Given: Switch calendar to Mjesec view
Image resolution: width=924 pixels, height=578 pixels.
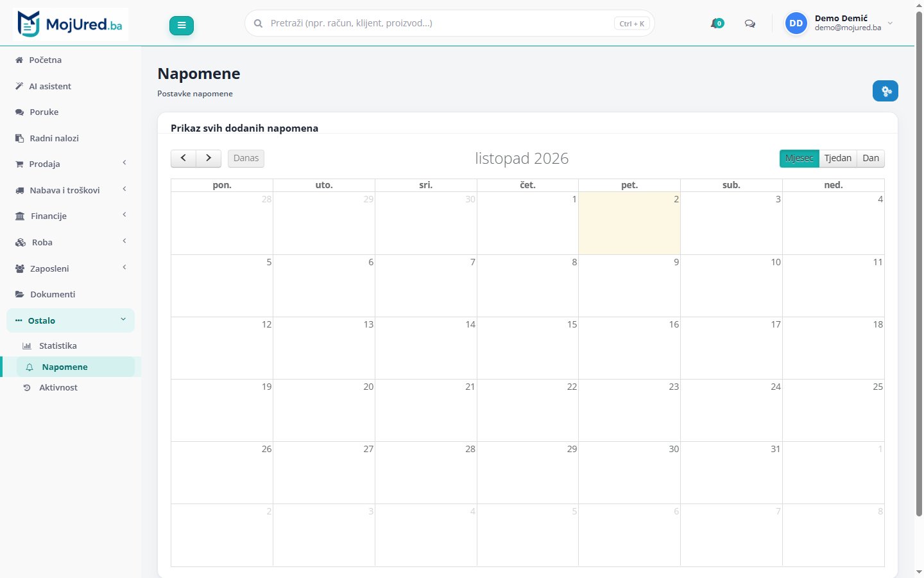Looking at the screenshot, I should point(800,158).
